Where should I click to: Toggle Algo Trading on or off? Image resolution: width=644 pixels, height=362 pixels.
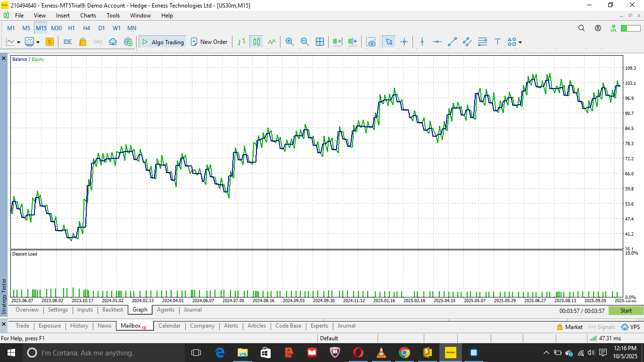[x=163, y=42]
